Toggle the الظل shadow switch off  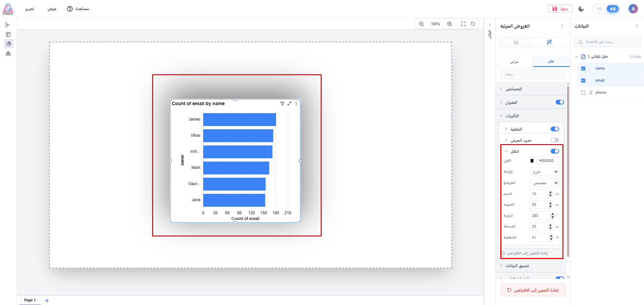(555, 151)
